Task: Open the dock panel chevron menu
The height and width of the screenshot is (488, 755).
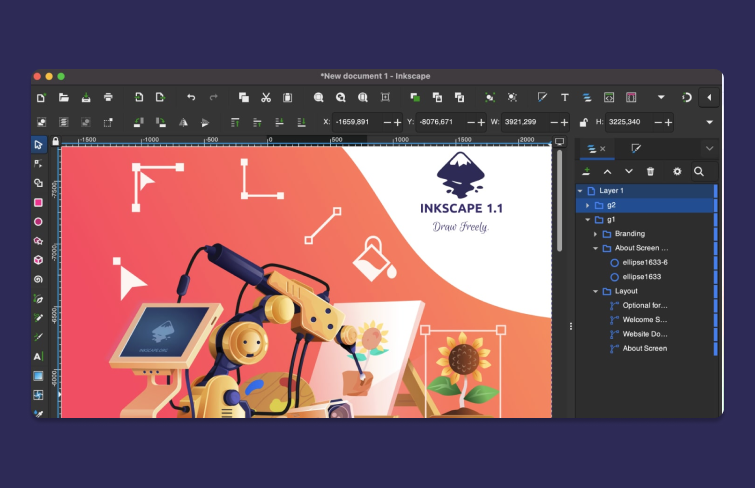Action: pyautogui.click(x=709, y=148)
